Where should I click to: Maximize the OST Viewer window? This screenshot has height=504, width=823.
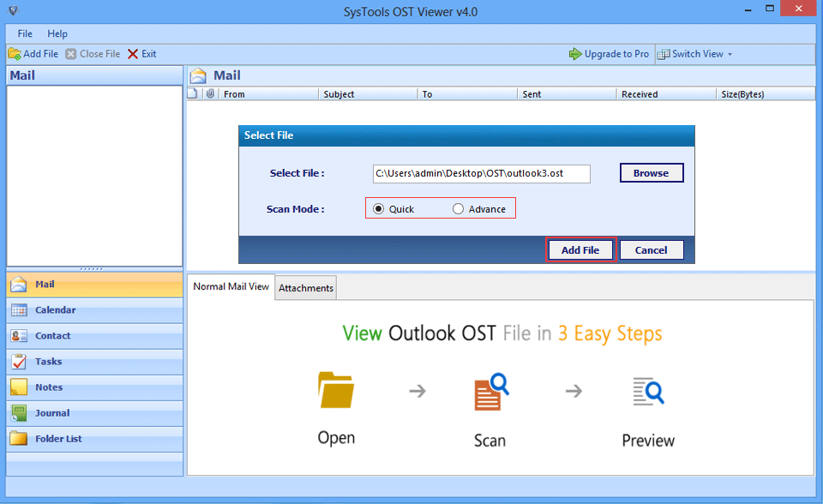tap(770, 9)
